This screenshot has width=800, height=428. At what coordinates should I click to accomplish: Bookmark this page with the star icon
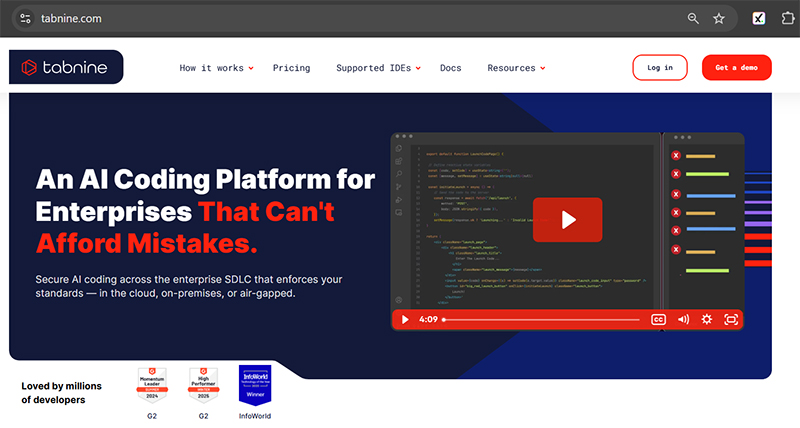pyautogui.click(x=719, y=18)
